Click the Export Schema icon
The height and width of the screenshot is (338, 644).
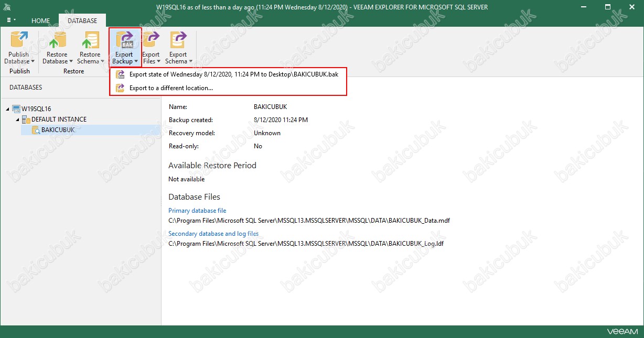pos(178,40)
